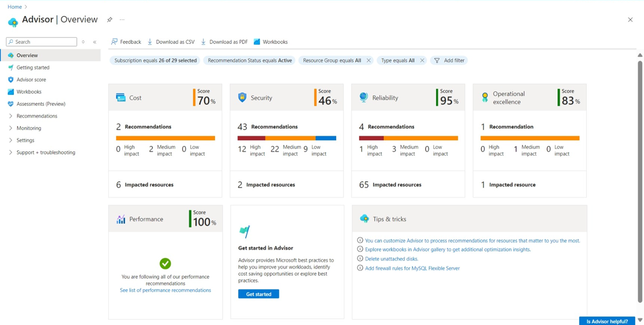Click the Operational excellence icon
The width and height of the screenshot is (644, 325).
[486, 97]
